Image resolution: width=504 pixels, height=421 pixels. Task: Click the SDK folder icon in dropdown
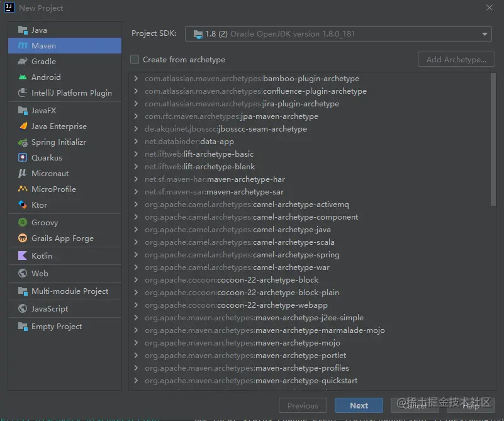pyautogui.click(x=198, y=34)
